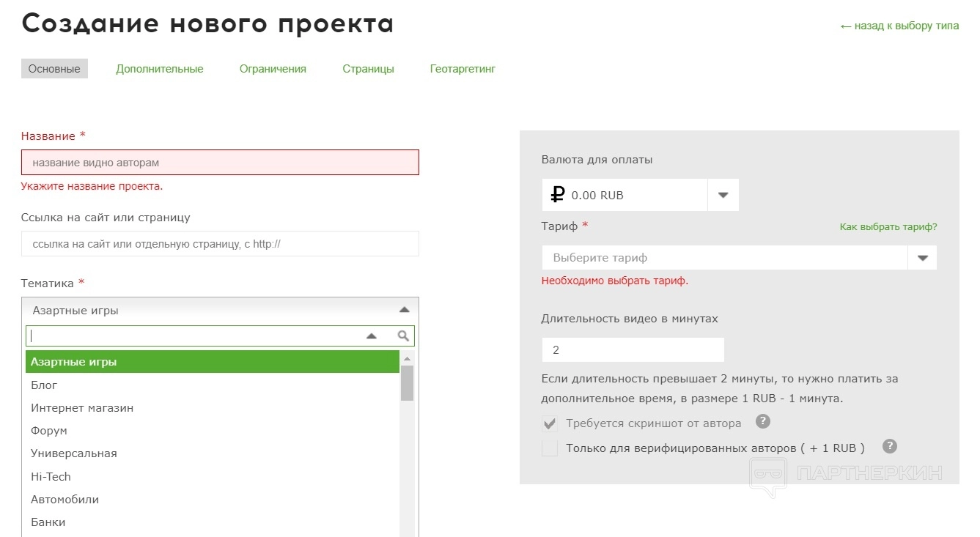980x537 pixels.
Task: Open the 'Как выбрать тариф?' help link
Action: (888, 227)
